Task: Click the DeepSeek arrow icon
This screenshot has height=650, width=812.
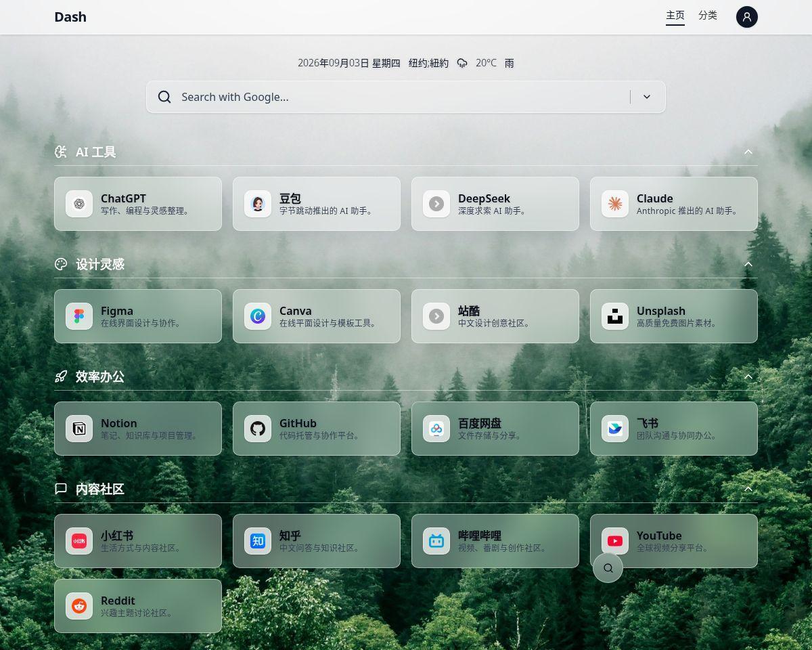Action: (436, 204)
